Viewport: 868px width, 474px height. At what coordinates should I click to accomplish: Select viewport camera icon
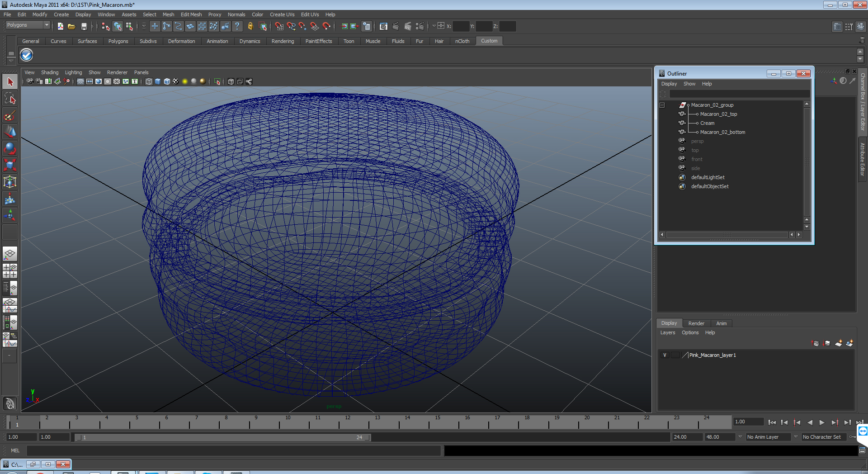tap(30, 81)
